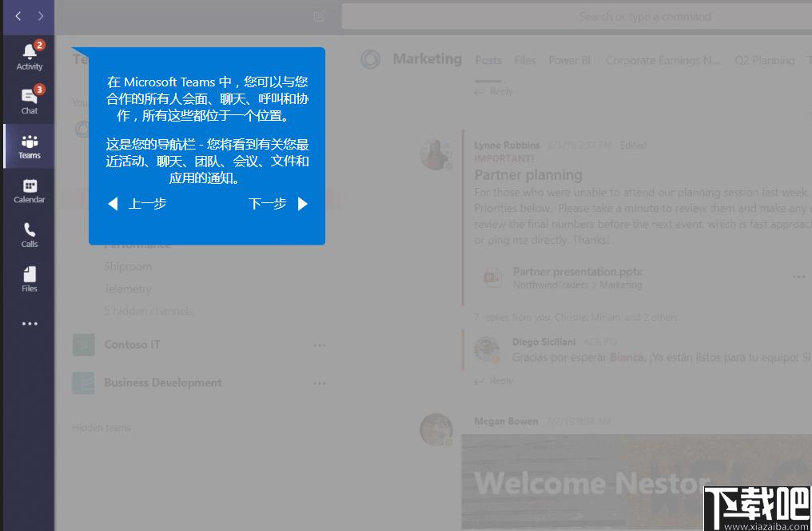Open the Q2 Planning tab
812x531 pixels.
pos(764,61)
